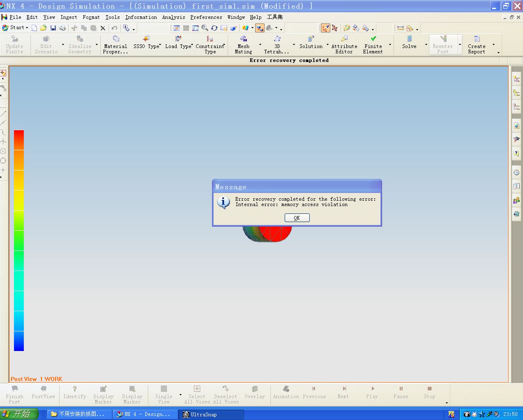Open the Analysis menu
Image resolution: width=523 pixels, height=420 pixels.
point(173,17)
